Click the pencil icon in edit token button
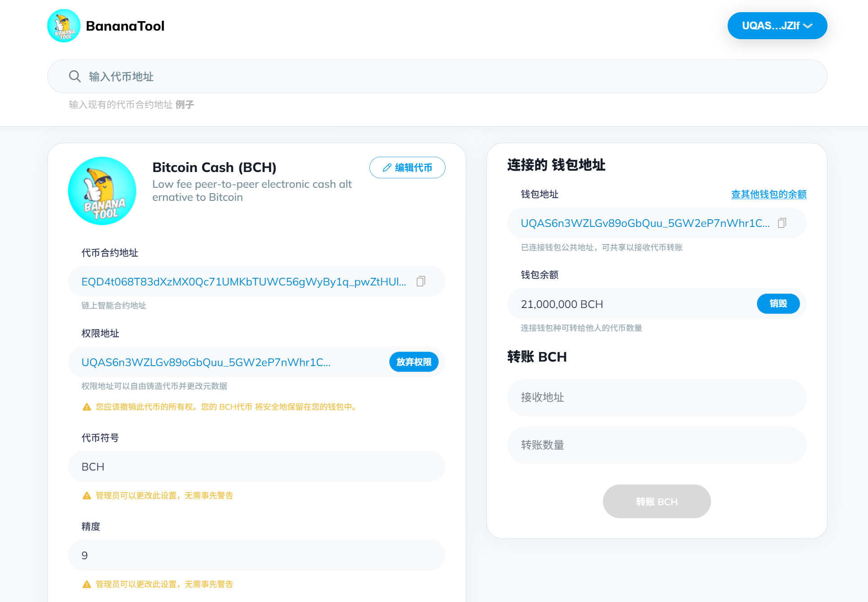 click(x=387, y=167)
